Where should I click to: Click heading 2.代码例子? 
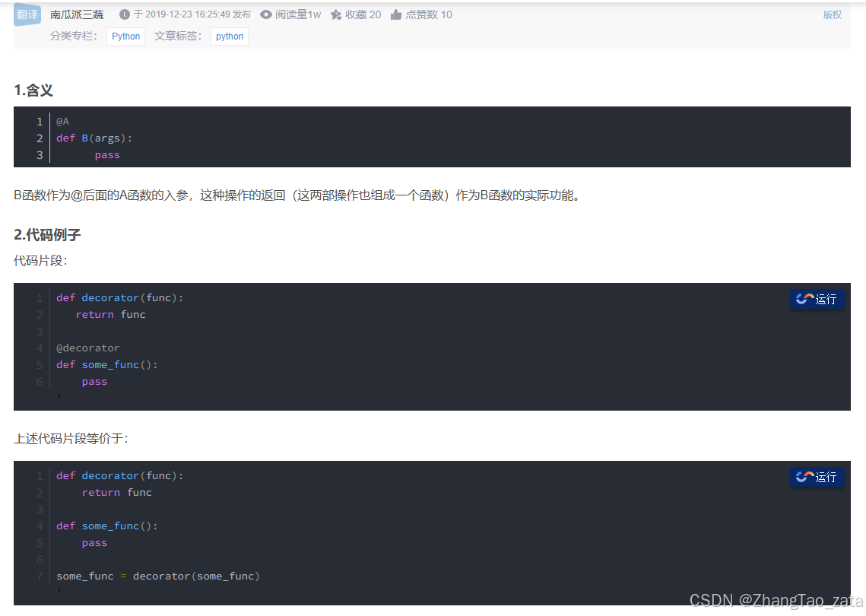point(47,235)
